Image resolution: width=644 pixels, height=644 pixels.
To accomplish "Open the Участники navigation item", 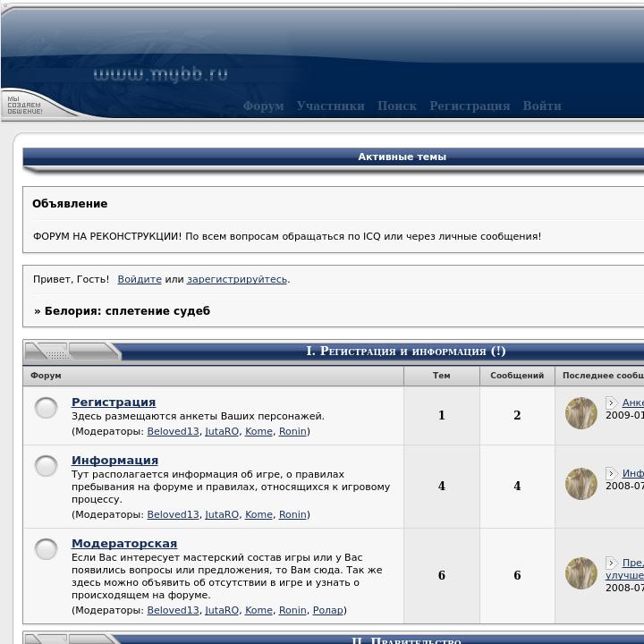I will pyautogui.click(x=331, y=106).
